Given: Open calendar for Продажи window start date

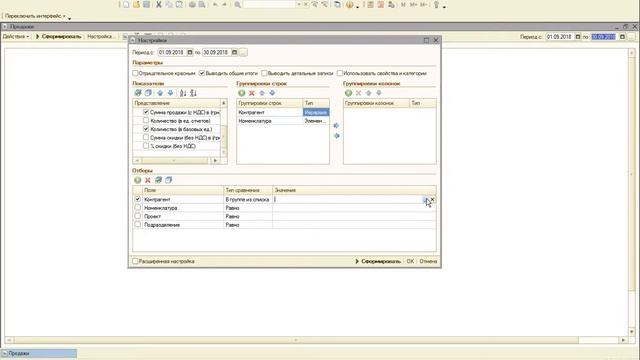Looking at the screenshot, I should click(578, 37).
